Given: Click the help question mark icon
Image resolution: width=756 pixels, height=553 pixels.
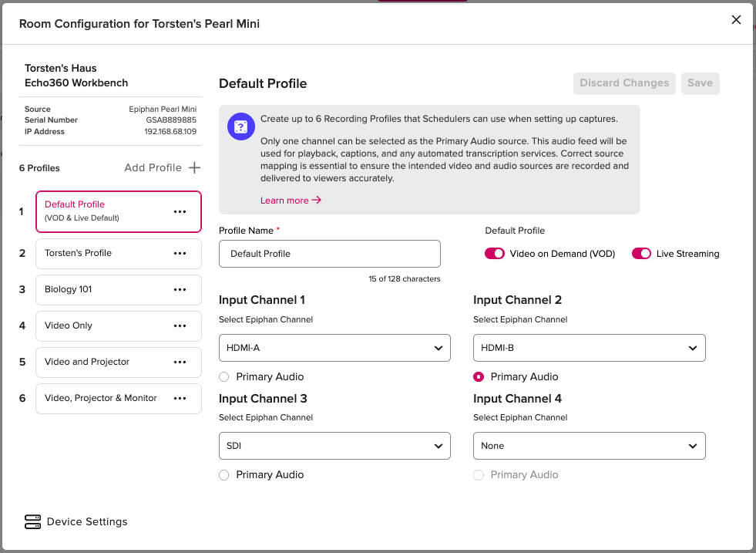Looking at the screenshot, I should pos(240,126).
